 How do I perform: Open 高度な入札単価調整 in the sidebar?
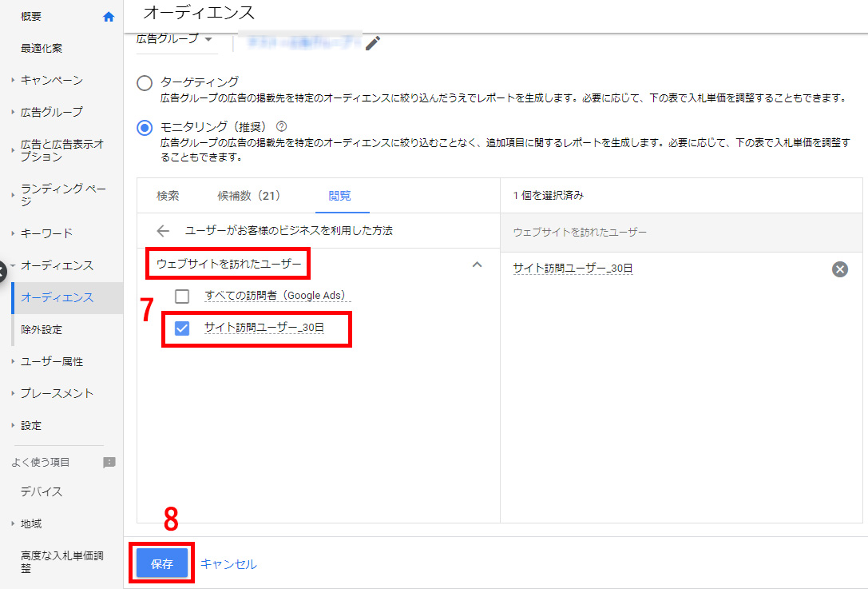62,561
